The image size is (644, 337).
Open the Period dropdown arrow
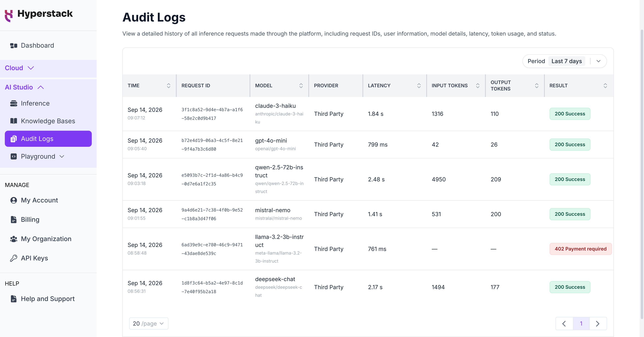coord(599,61)
